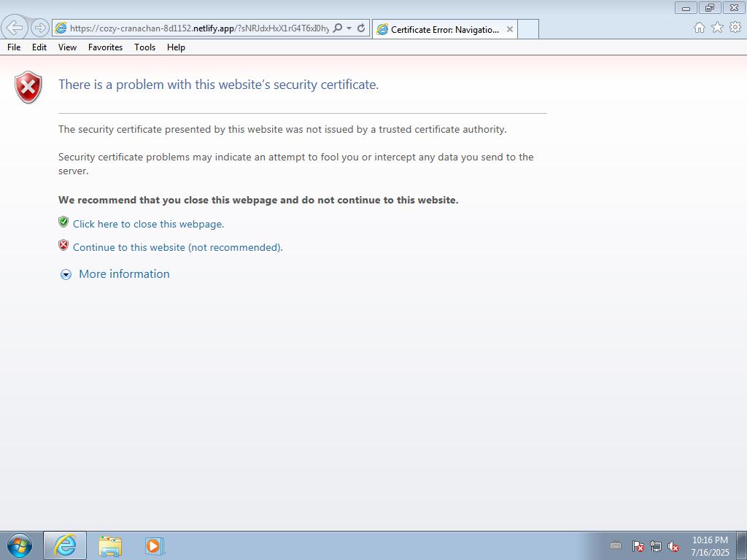Click the search magnifier in address bar
747x560 pixels.
[337, 28]
